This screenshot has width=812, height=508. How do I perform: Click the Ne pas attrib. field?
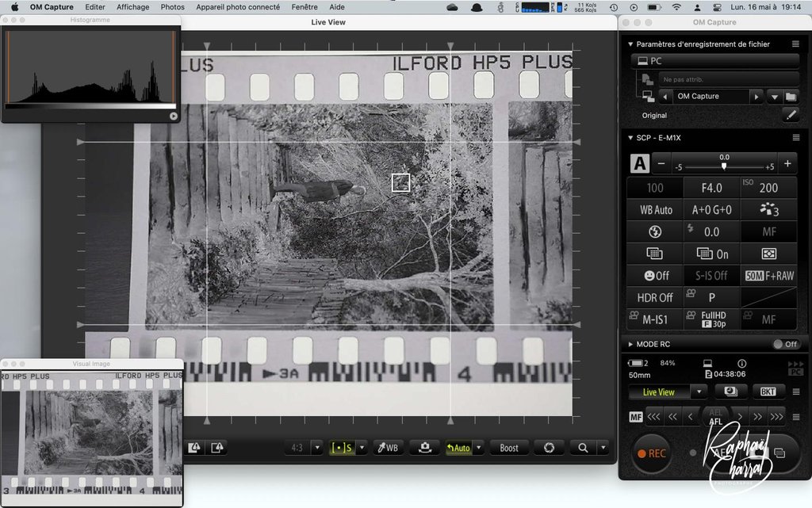click(x=729, y=80)
